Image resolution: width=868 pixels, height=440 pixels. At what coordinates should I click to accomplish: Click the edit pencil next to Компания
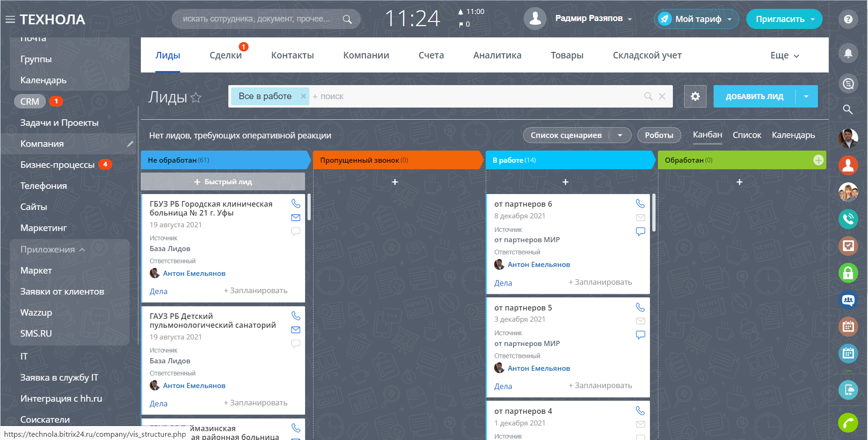pyautogui.click(x=130, y=144)
